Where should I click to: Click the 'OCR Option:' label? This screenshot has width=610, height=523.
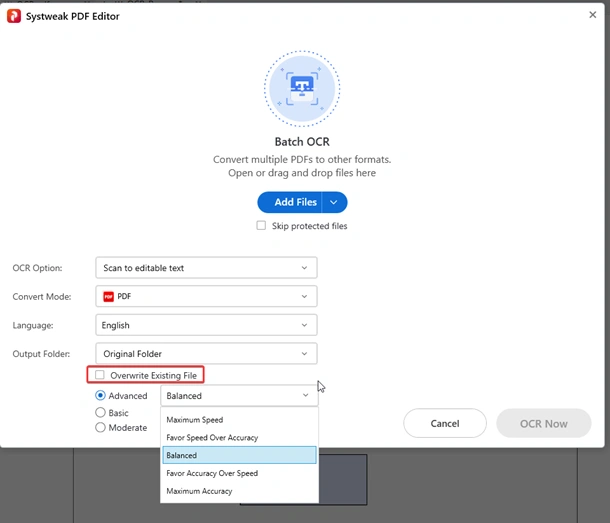37,268
